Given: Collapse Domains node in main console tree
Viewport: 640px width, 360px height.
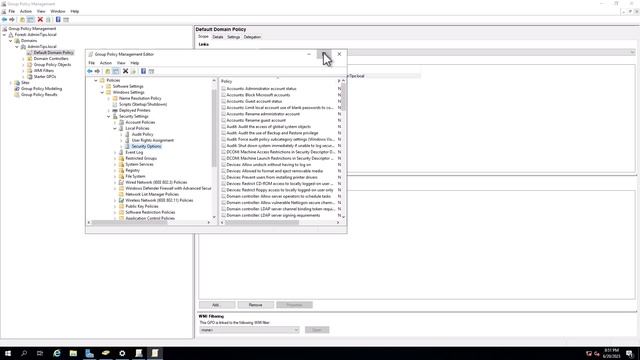Looking at the screenshot, I should pyautogui.click(x=11, y=41).
